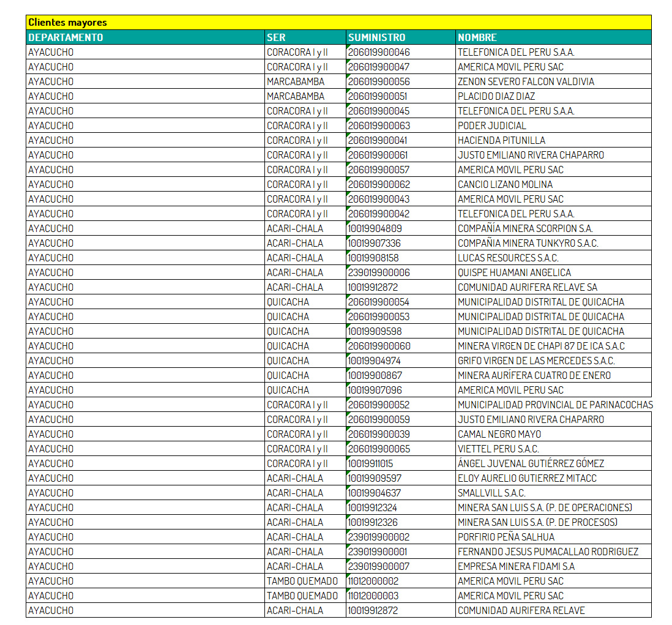Select supply number 206019900054
Viewport: 672px width, 625px height.
coord(401,302)
